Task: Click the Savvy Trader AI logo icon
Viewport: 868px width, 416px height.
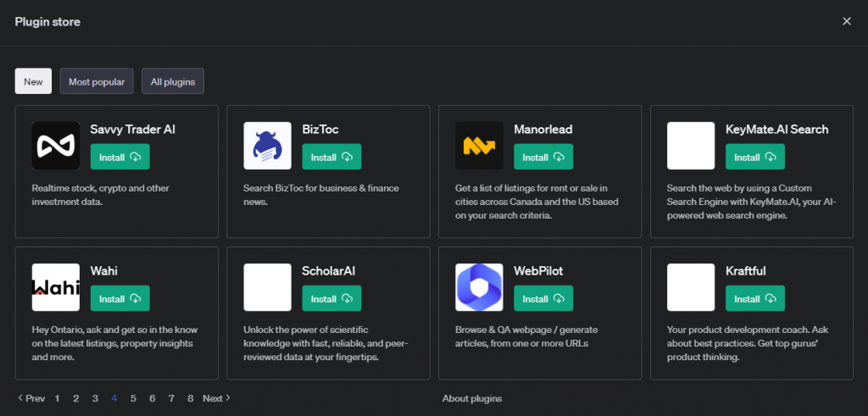Action: (55, 146)
